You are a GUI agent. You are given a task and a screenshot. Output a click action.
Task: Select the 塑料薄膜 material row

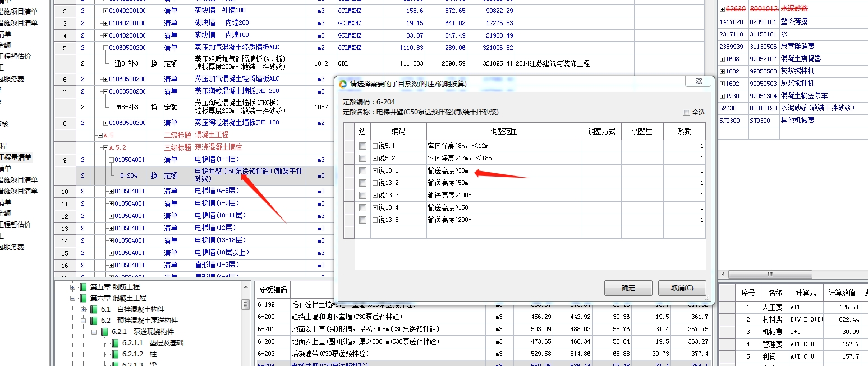(x=792, y=22)
